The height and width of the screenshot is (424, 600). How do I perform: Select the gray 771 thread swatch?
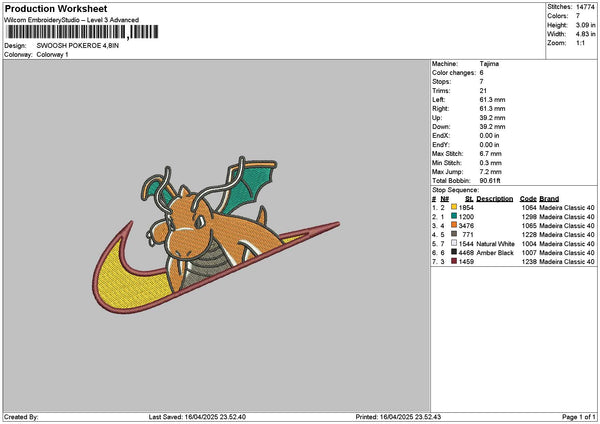(454, 234)
